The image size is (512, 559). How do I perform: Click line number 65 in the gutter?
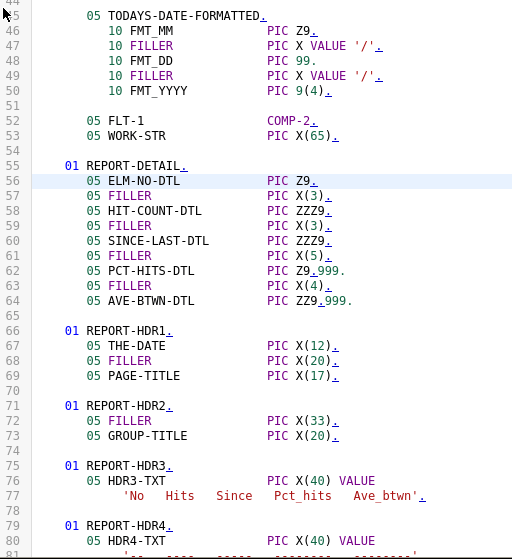click(x=12, y=316)
